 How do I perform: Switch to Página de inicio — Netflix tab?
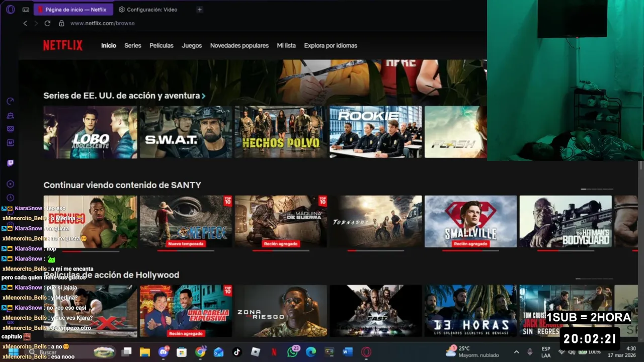click(x=73, y=10)
